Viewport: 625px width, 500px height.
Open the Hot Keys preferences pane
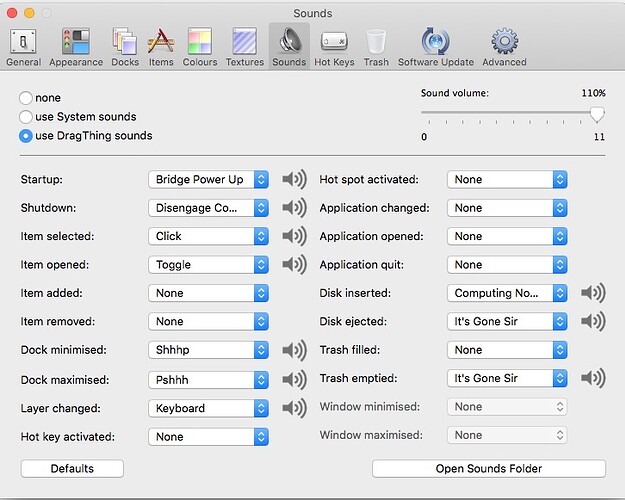click(334, 47)
